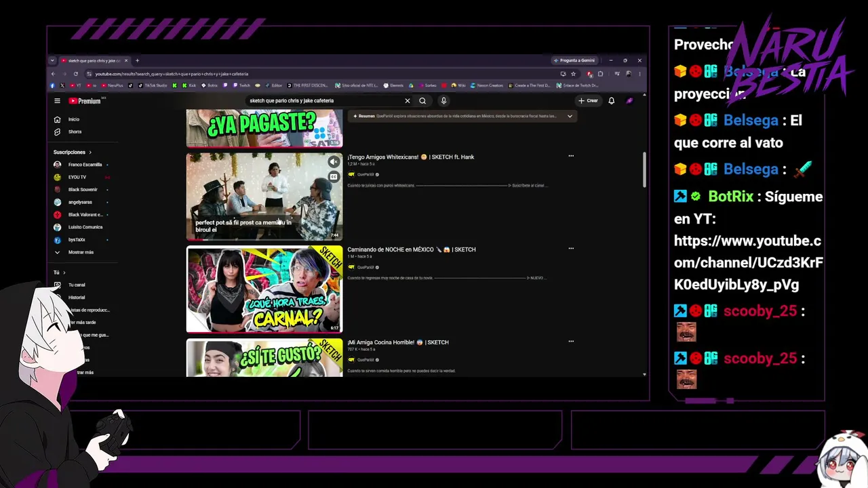
Task: Open video title Tengo Amigos Whitexicans
Action: point(410,157)
